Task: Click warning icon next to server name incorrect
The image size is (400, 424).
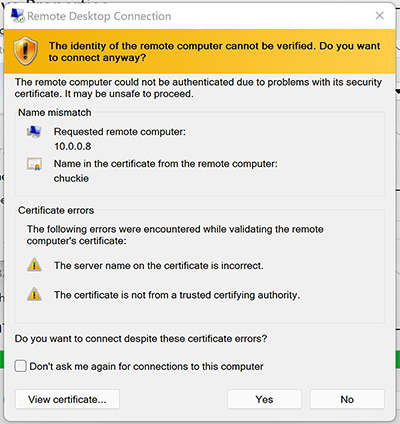Action: point(34,265)
